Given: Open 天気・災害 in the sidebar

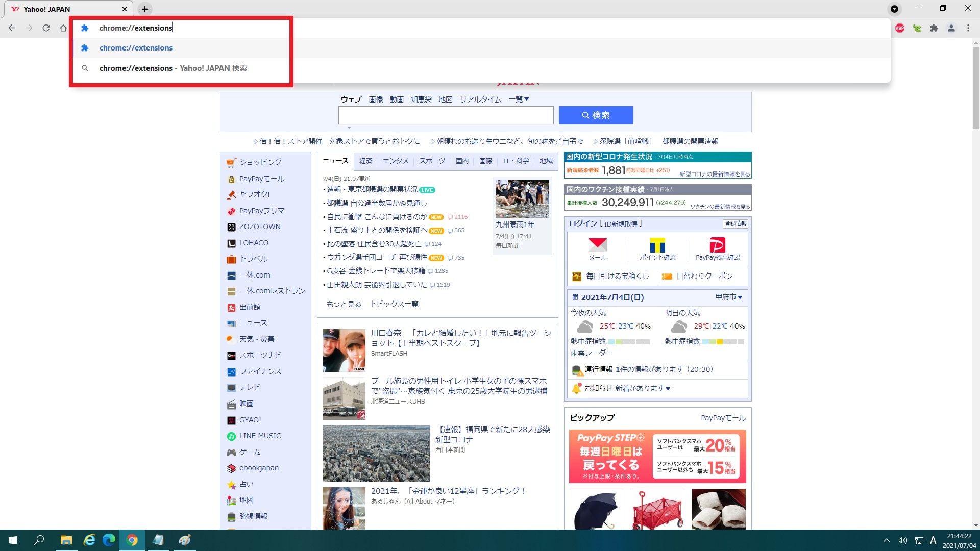Looking at the screenshot, I should (257, 339).
